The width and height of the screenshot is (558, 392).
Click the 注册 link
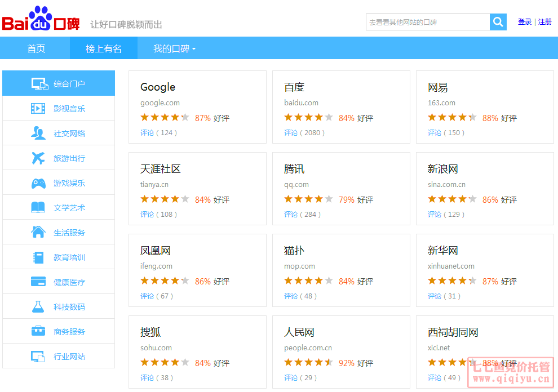click(x=544, y=22)
